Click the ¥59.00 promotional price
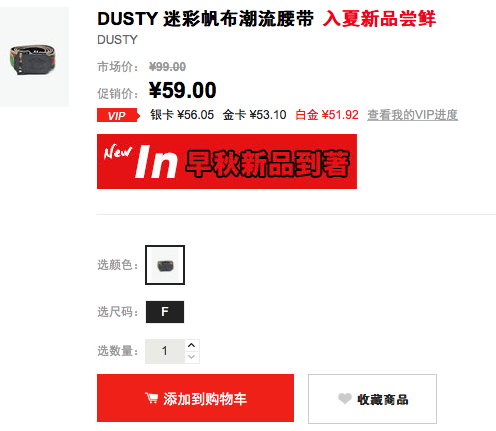The image size is (496, 431). 183,90
